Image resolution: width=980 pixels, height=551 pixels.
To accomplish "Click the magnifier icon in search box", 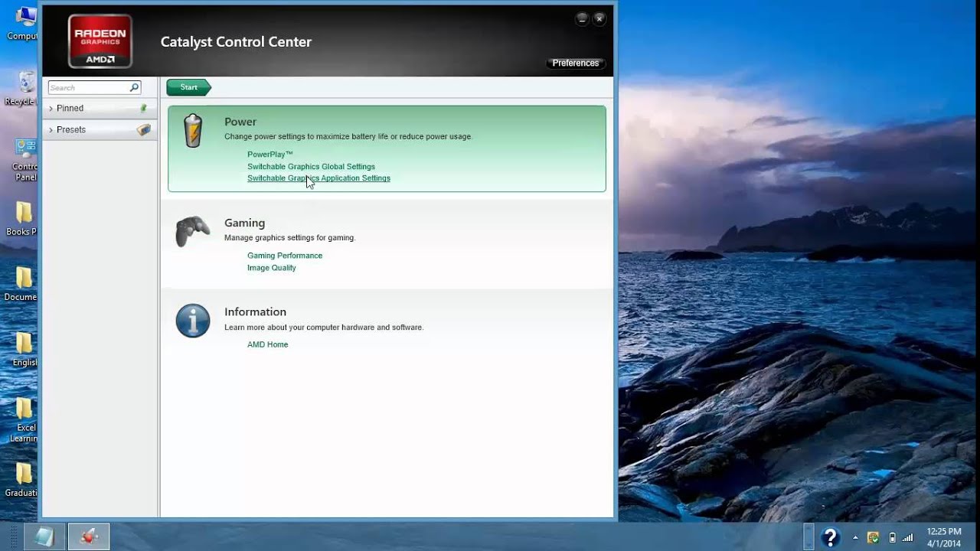I will (134, 87).
